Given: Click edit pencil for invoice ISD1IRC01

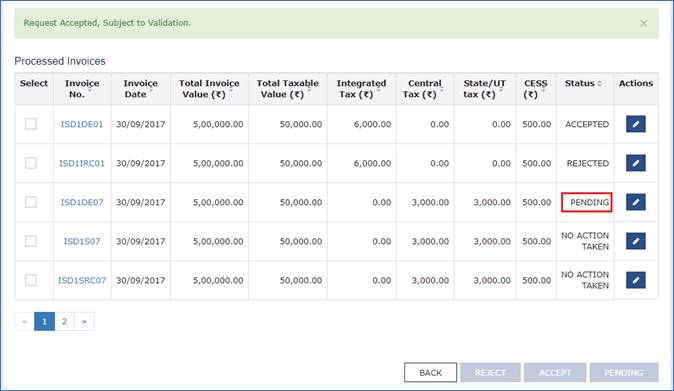Looking at the screenshot, I should point(636,163).
